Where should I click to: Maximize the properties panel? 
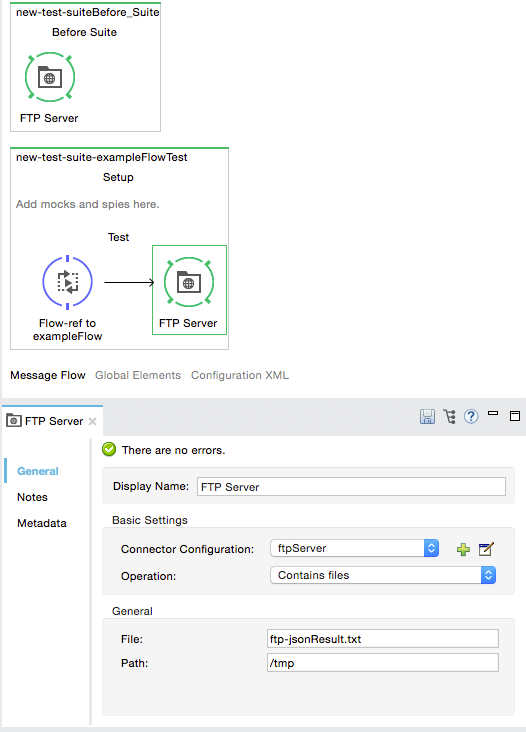515,416
